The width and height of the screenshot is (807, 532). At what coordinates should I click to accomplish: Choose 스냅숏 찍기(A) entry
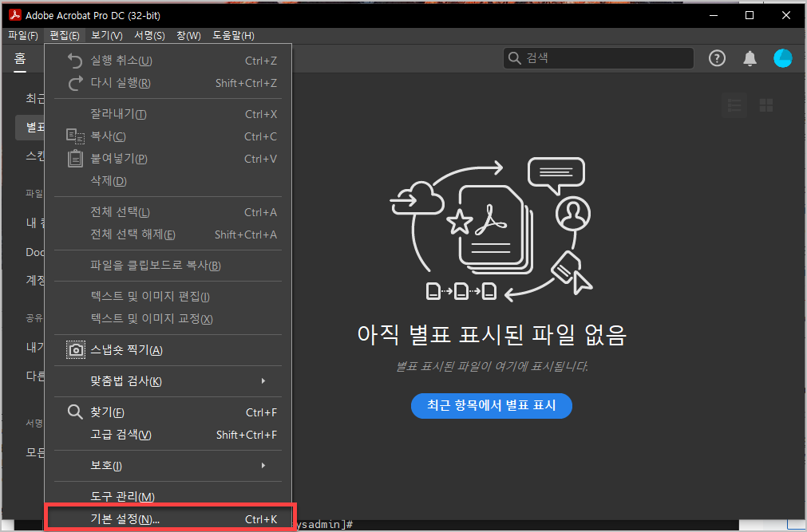pos(168,350)
